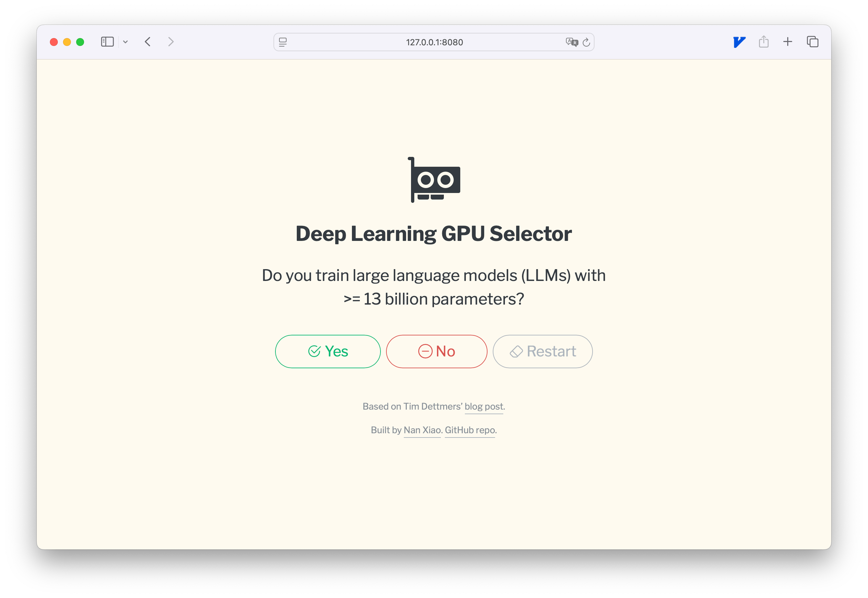Screen dimensions: 868x598
Task: Go back to previous page
Action: click(x=148, y=42)
